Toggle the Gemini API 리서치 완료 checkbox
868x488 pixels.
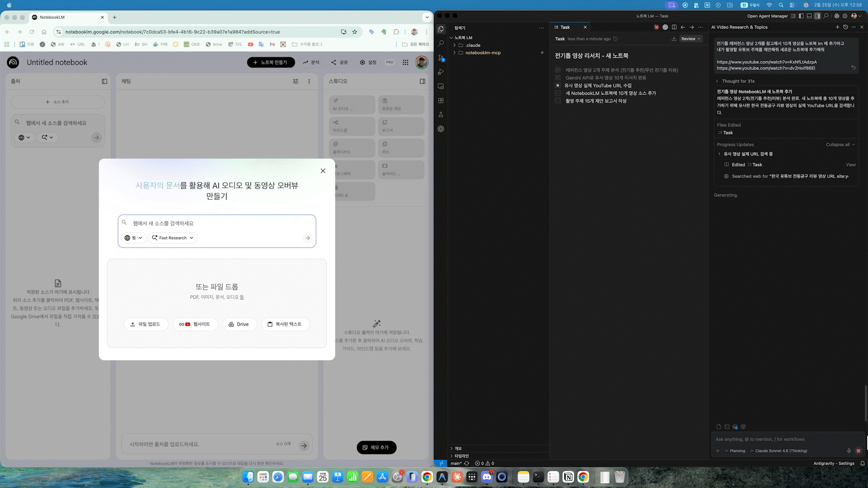[558, 78]
